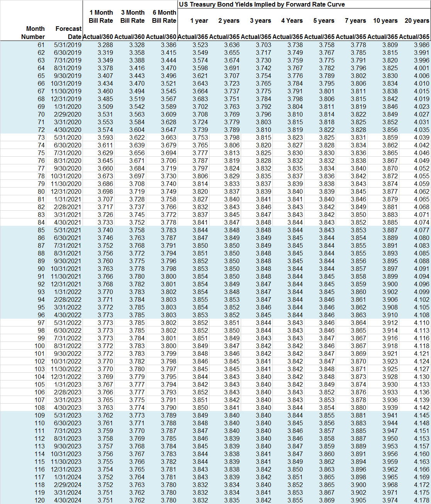This screenshot has height=504, width=431.
Task: Click the '2 years' column header
Action: tap(229, 21)
